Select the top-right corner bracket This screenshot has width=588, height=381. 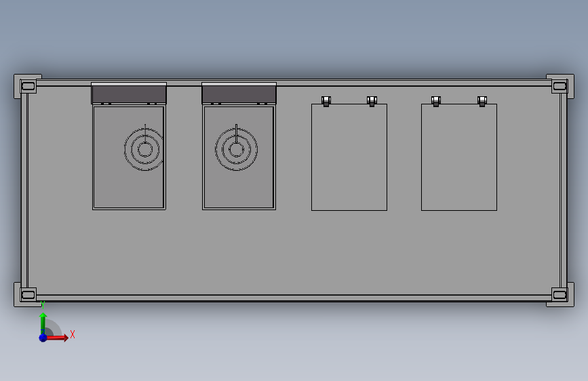560,86
